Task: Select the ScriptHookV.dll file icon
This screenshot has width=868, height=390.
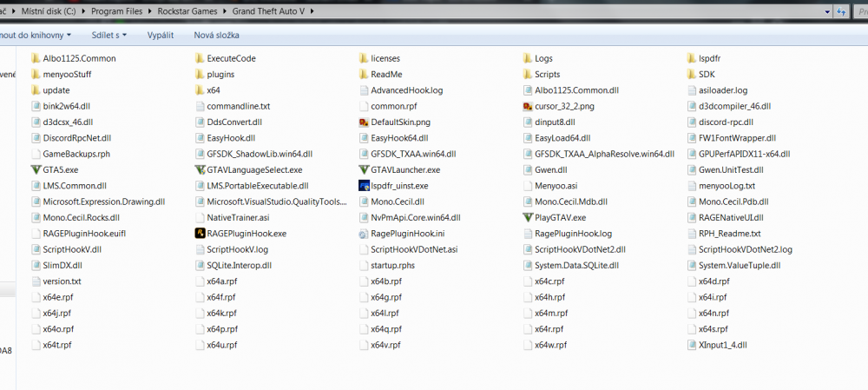Action: pos(36,249)
